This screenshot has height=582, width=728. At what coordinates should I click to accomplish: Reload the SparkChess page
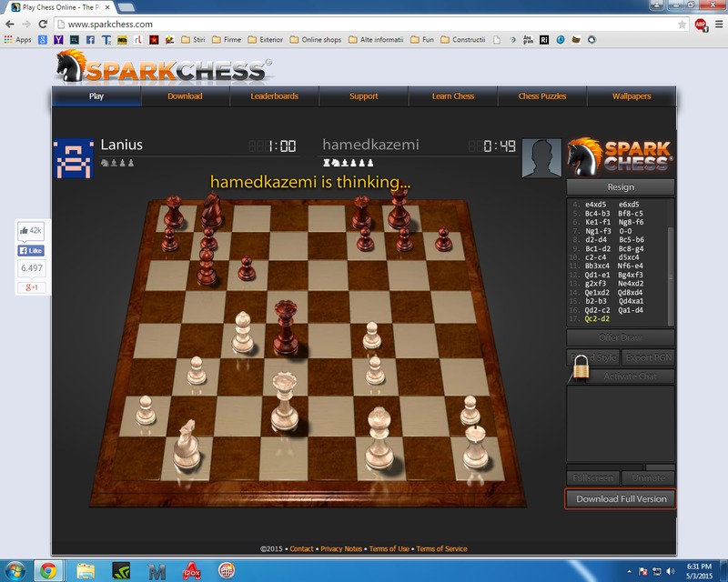click(x=43, y=25)
